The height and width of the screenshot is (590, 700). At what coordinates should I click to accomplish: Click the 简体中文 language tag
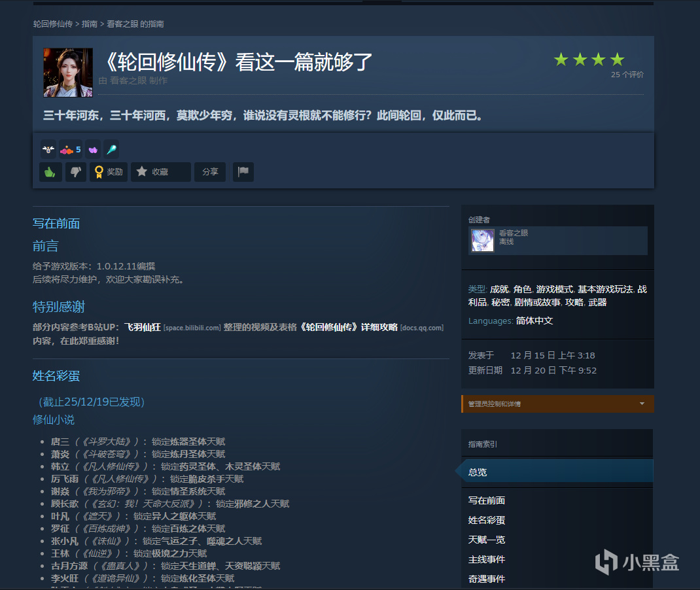(534, 321)
